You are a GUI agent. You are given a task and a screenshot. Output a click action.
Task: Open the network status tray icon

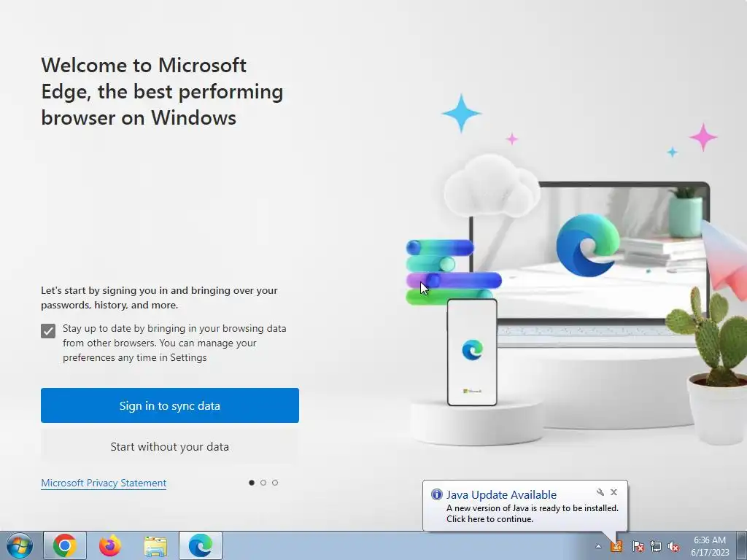click(x=656, y=546)
